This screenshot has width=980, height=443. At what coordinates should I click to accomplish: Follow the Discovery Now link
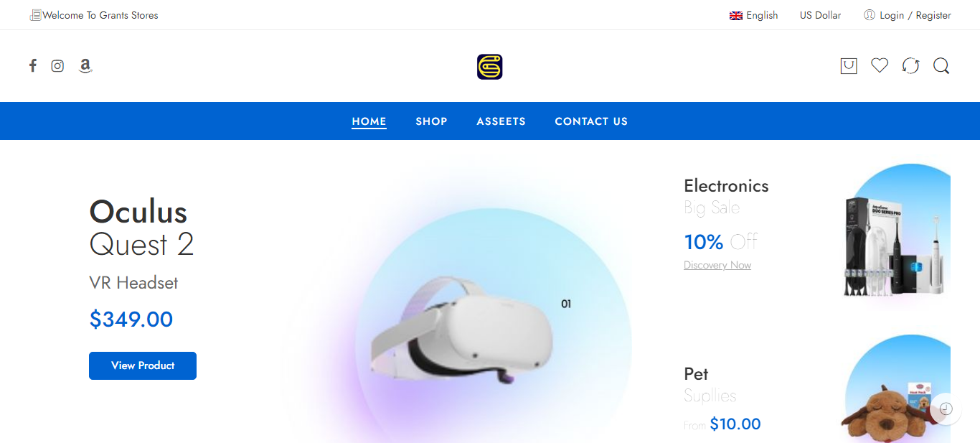(717, 265)
